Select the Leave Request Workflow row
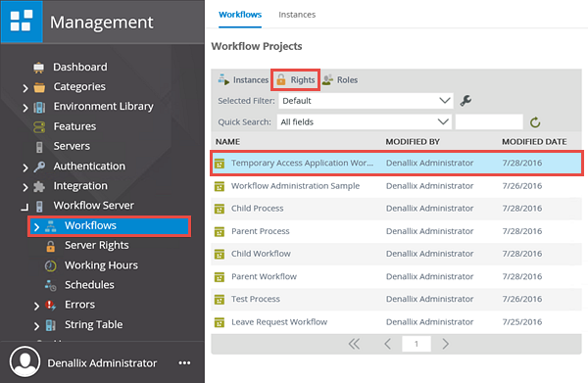This screenshot has height=383, width=588. pos(396,322)
